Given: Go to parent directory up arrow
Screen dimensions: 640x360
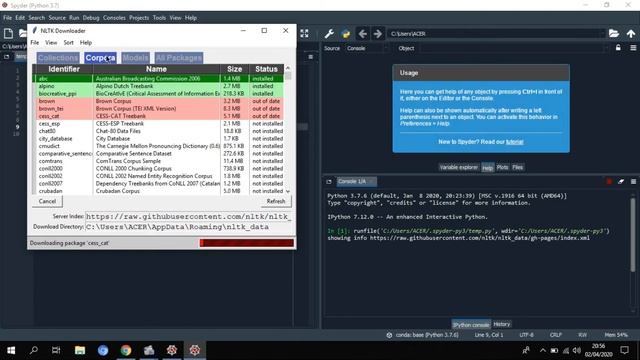Looking at the screenshot, I should (x=631, y=34).
